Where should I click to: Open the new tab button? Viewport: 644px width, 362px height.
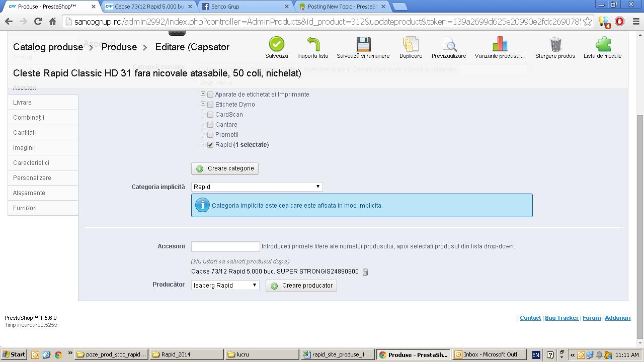coord(399,7)
